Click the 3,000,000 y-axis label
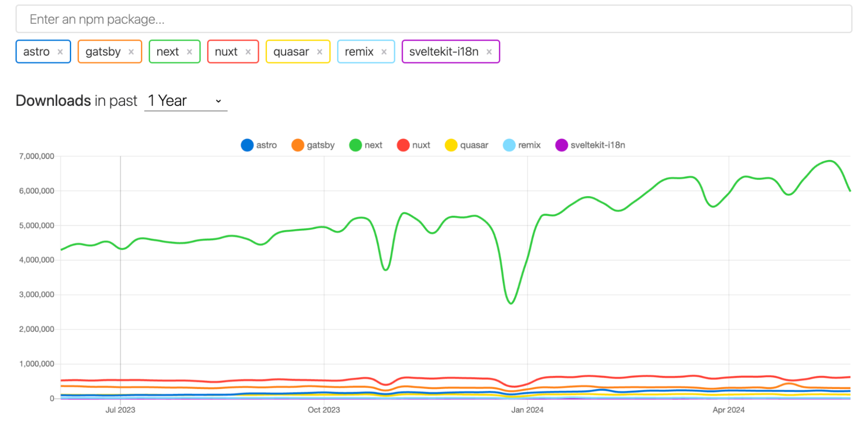 point(36,295)
